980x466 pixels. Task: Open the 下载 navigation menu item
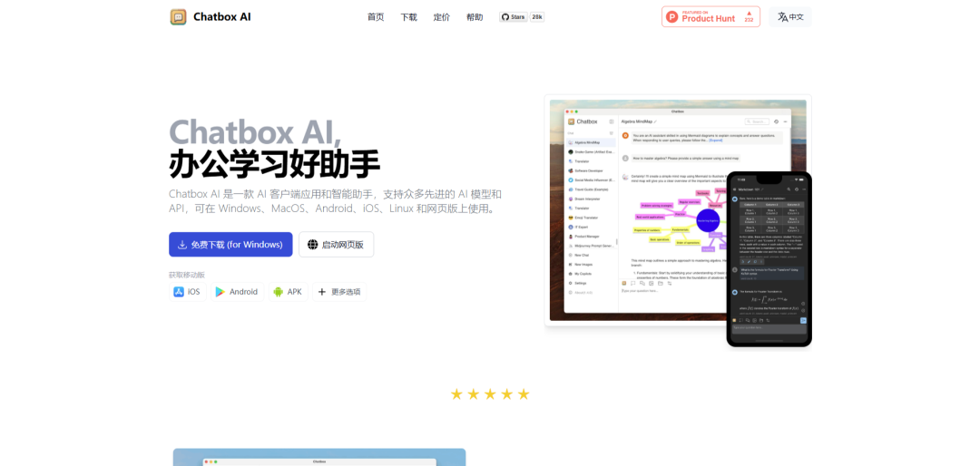409,17
